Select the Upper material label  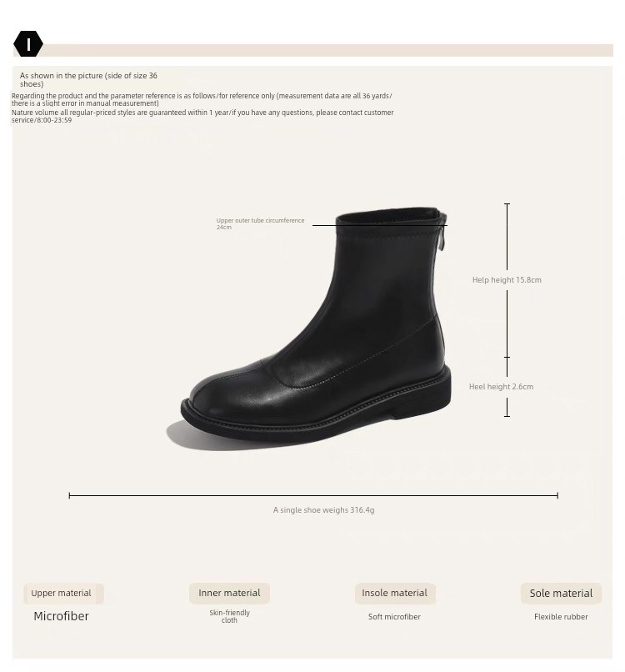tap(62, 594)
